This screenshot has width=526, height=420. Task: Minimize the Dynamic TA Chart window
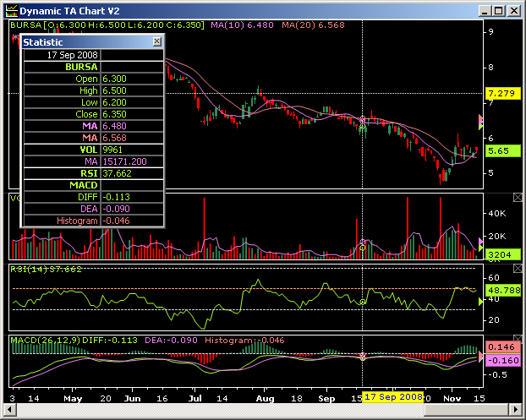click(485, 11)
